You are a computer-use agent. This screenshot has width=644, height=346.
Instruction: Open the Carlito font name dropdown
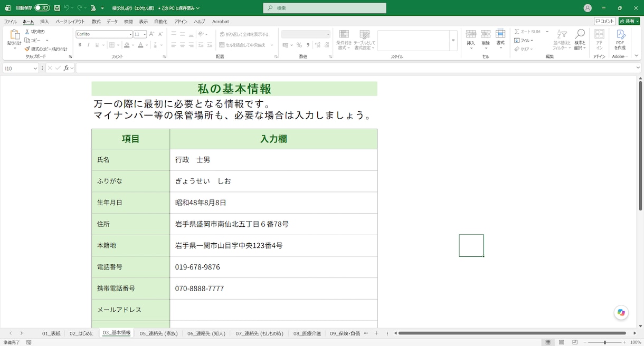(130, 34)
